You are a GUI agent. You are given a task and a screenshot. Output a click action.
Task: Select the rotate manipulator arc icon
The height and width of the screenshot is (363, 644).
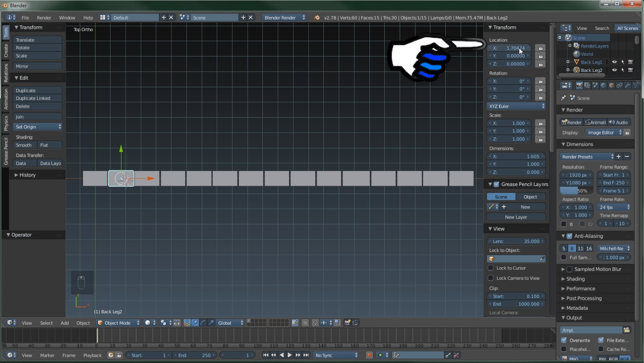pos(203,323)
